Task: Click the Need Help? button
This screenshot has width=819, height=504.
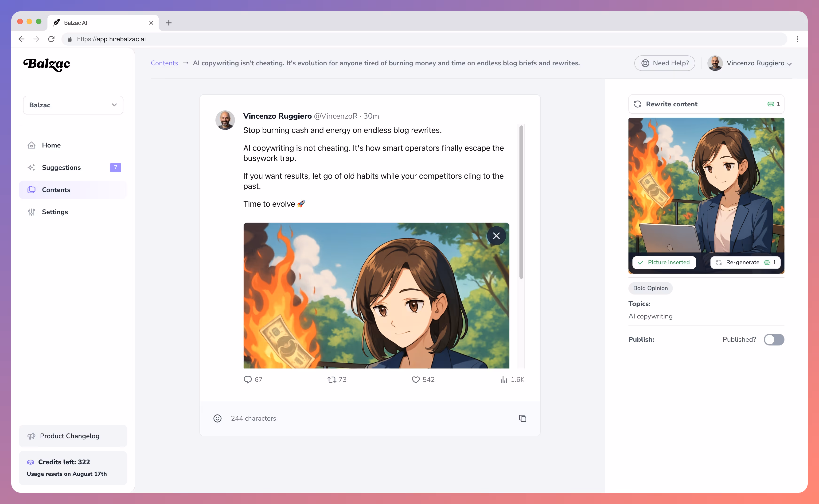Action: 665,63
